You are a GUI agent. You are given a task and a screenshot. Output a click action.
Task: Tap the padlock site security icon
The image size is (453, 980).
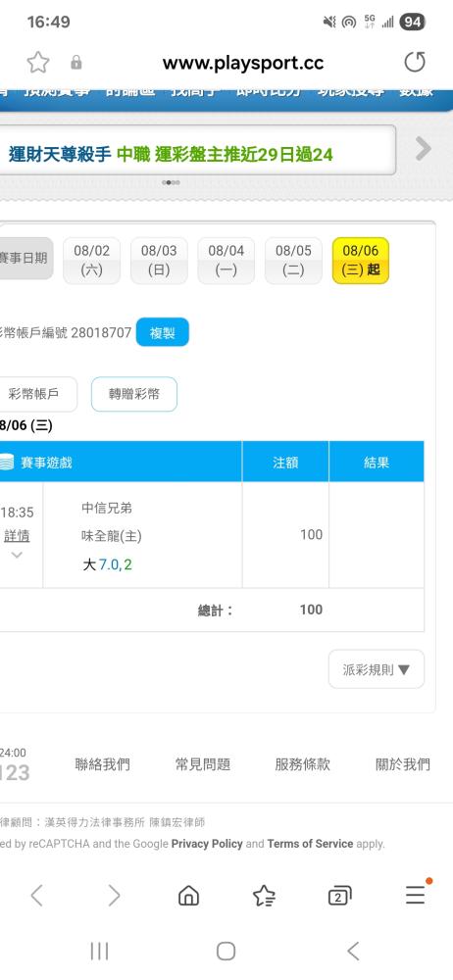click(x=76, y=63)
